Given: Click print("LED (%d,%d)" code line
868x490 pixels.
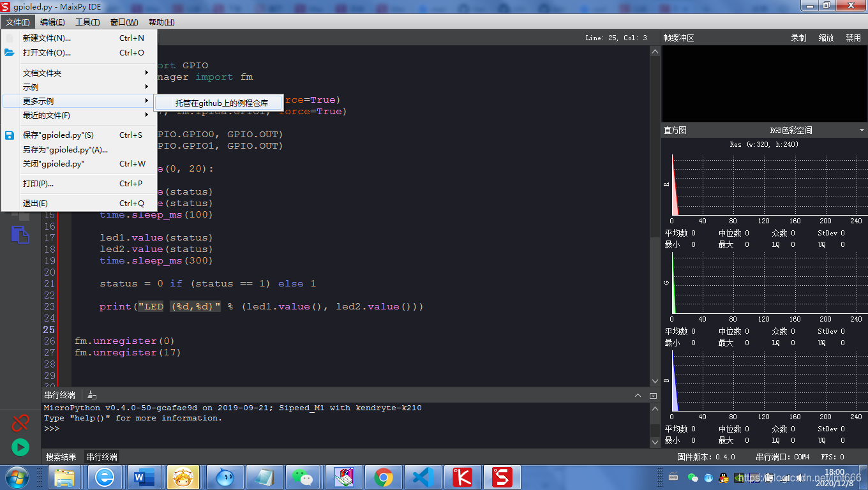Looking at the screenshot, I should [x=262, y=307].
